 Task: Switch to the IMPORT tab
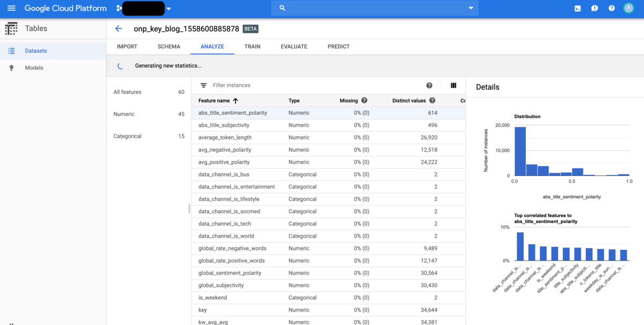[x=127, y=47]
